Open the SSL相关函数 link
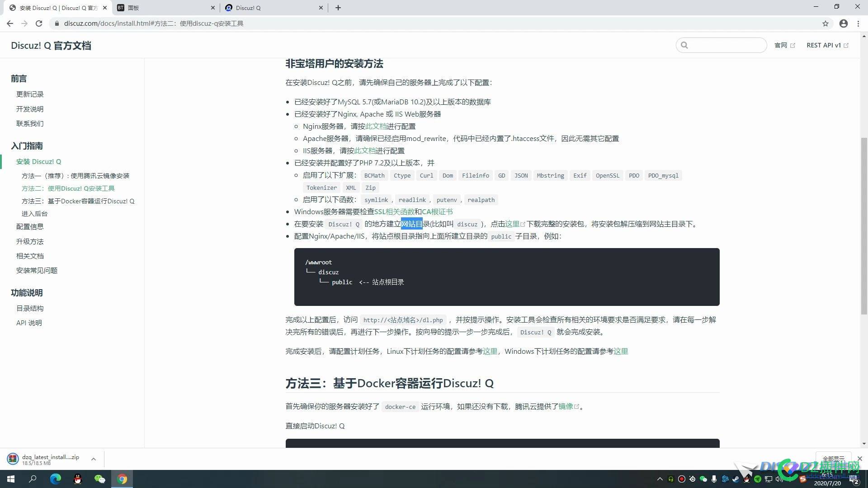This screenshot has height=488, width=868. 394,211
